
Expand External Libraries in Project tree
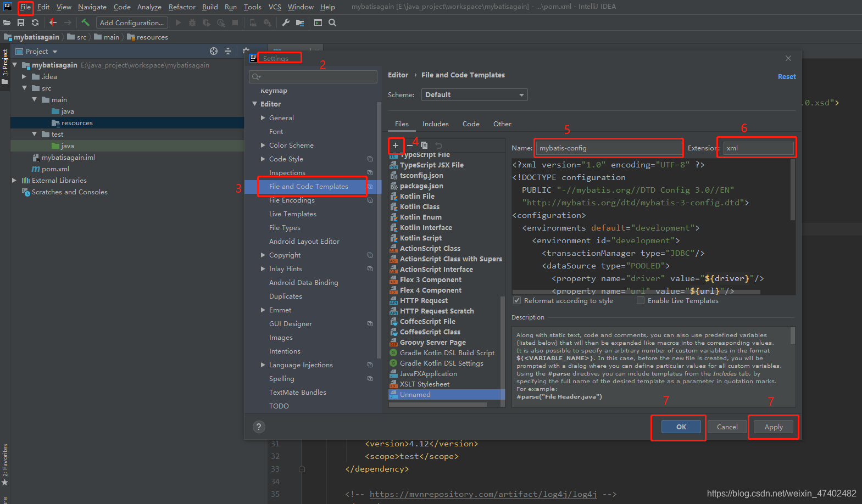pos(14,180)
